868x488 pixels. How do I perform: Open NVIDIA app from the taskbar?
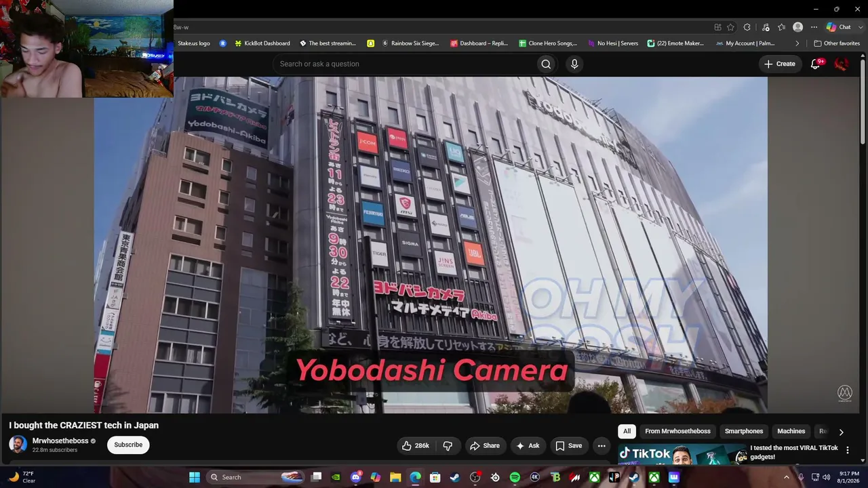coord(336,477)
